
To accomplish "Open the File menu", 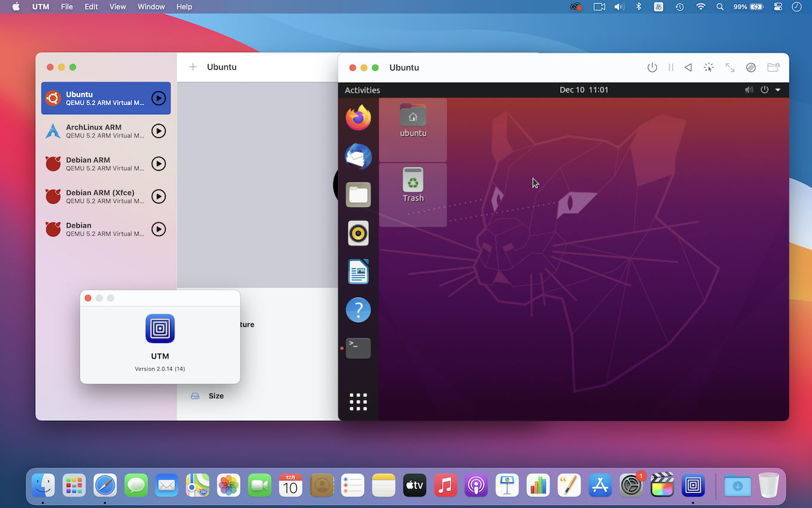I will coord(67,7).
